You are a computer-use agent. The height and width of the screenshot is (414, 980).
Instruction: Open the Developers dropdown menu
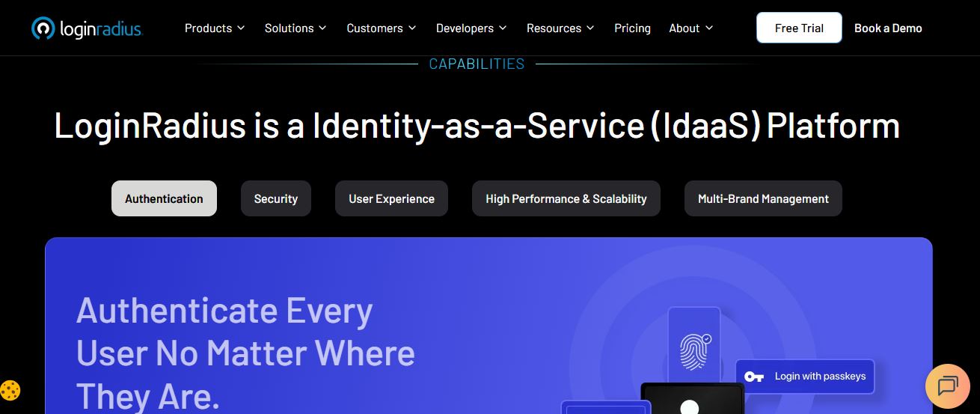pos(471,28)
